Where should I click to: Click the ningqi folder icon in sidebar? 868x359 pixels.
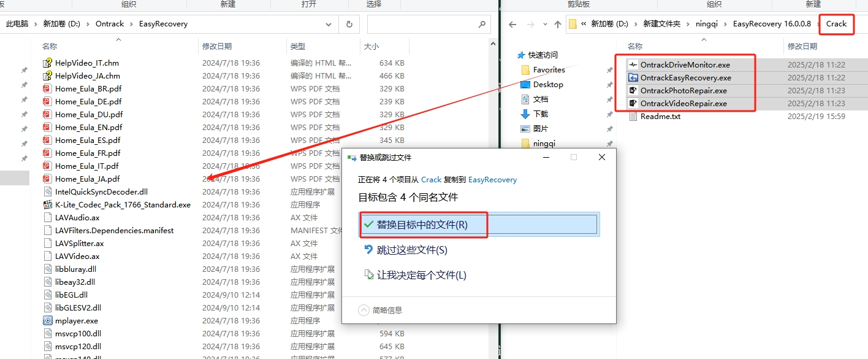525,143
